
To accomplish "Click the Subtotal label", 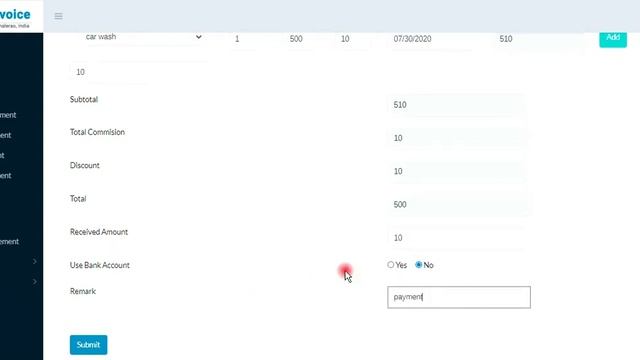I will click(x=84, y=100).
